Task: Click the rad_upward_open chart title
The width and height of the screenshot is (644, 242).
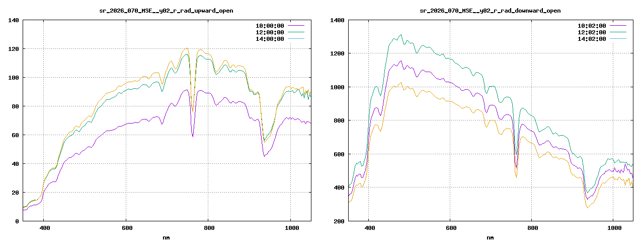Action: point(166,11)
